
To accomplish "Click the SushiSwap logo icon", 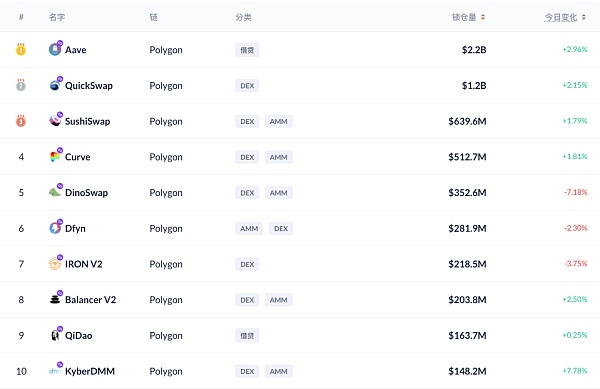I will pos(55,121).
